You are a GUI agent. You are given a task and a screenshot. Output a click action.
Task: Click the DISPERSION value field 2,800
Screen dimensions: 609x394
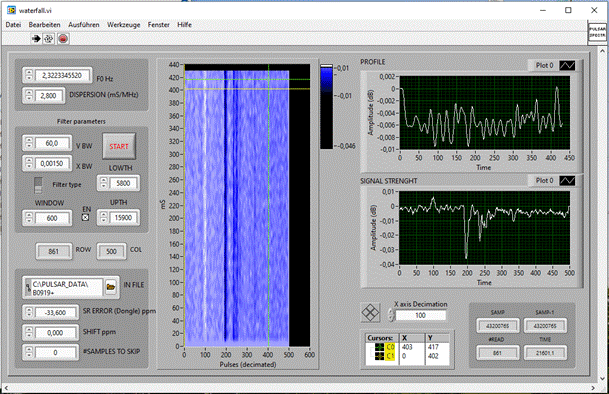pyautogui.click(x=49, y=96)
